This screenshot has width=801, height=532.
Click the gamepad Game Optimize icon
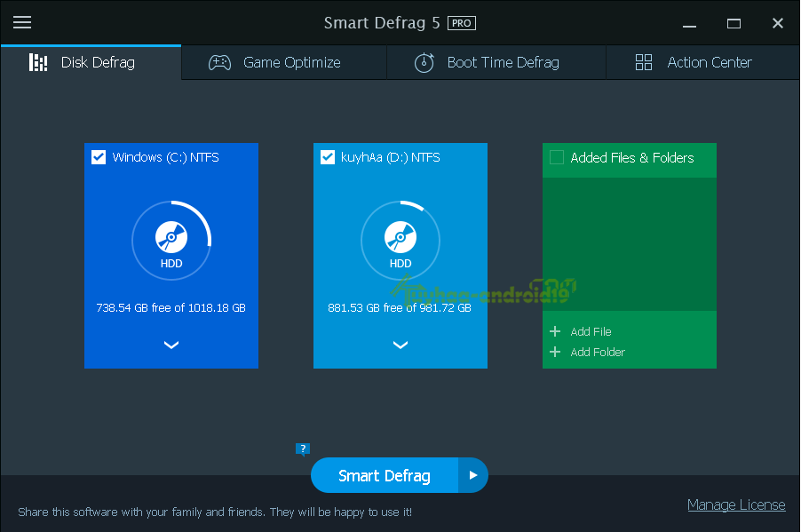pos(219,62)
